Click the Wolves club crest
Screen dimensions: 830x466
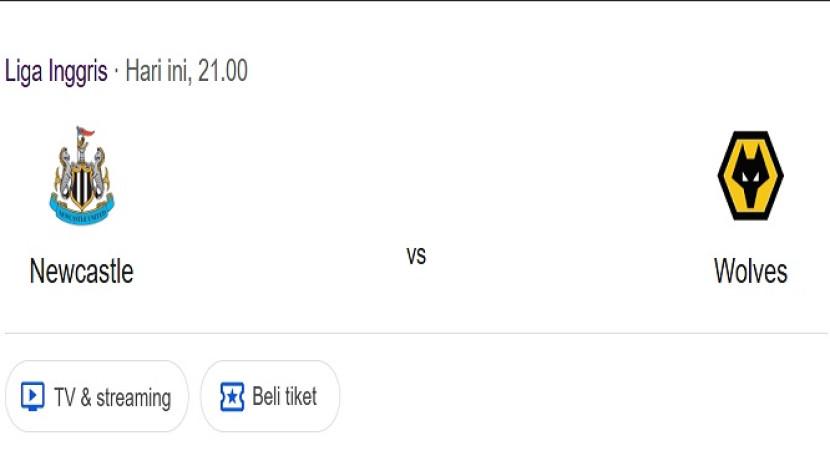coord(750,176)
